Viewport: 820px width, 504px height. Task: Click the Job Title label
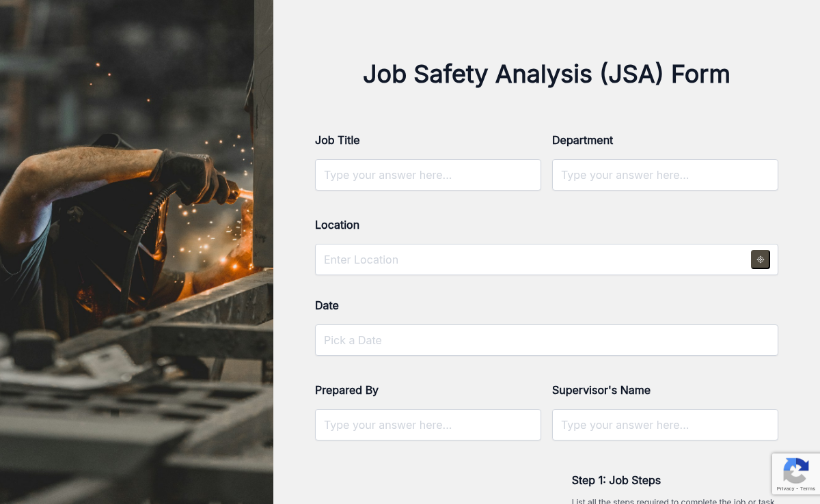pos(337,140)
